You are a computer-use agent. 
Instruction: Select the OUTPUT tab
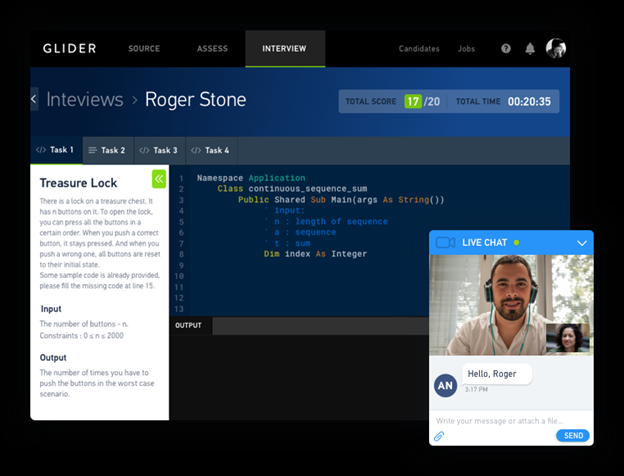(191, 326)
